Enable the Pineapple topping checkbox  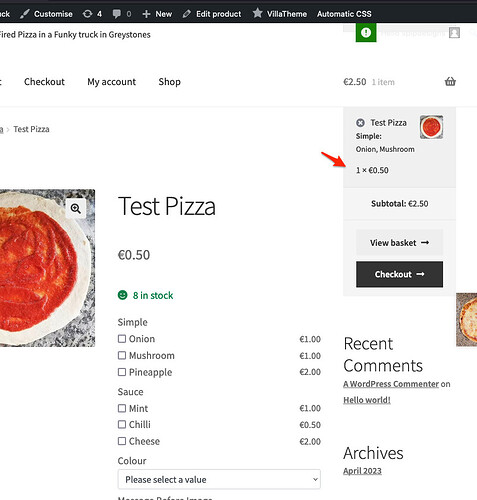[x=122, y=372]
